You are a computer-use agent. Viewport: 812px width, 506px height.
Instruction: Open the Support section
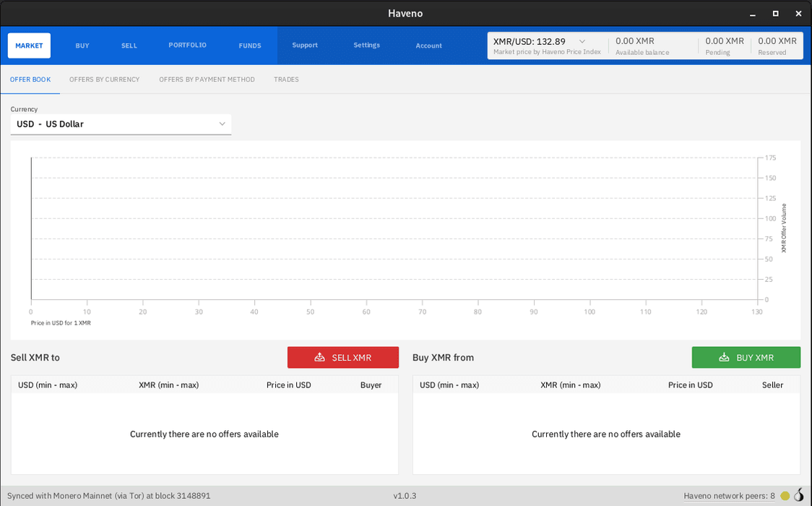(x=305, y=45)
